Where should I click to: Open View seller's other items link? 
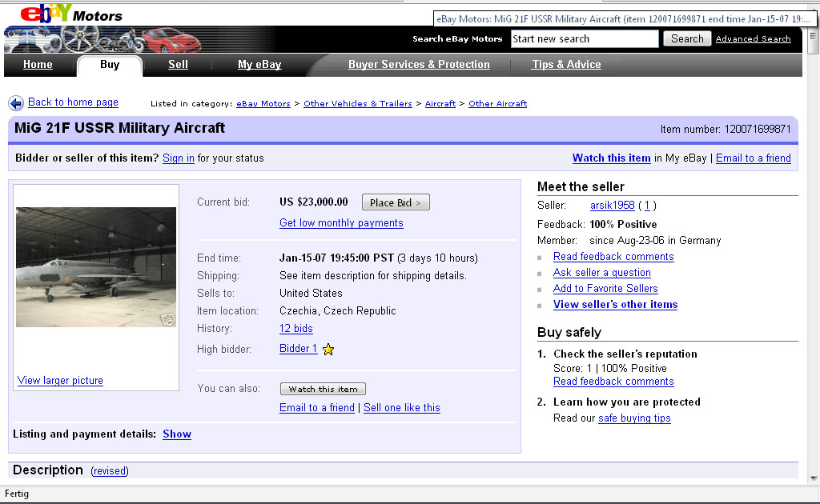[616, 305]
